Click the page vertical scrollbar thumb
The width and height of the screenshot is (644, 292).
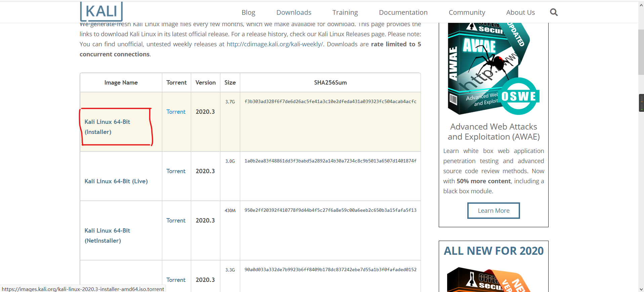pos(641,52)
